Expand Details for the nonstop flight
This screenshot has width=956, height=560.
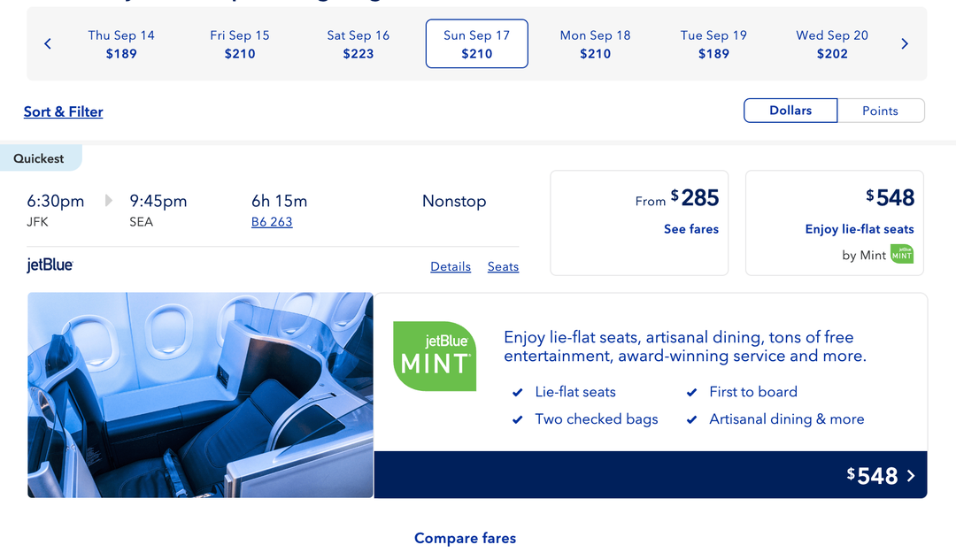451,266
